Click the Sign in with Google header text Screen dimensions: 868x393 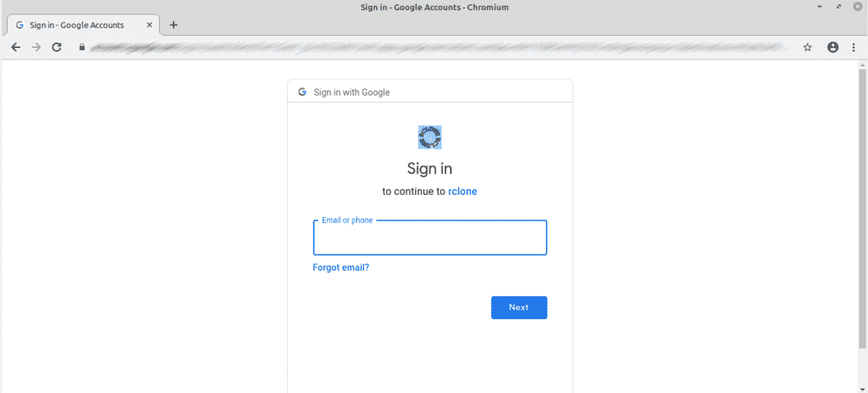click(352, 92)
